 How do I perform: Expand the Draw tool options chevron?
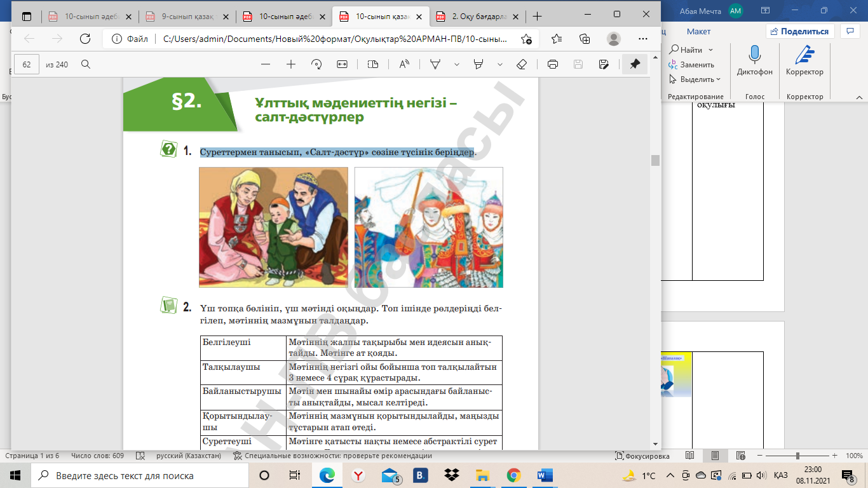pyautogui.click(x=456, y=64)
